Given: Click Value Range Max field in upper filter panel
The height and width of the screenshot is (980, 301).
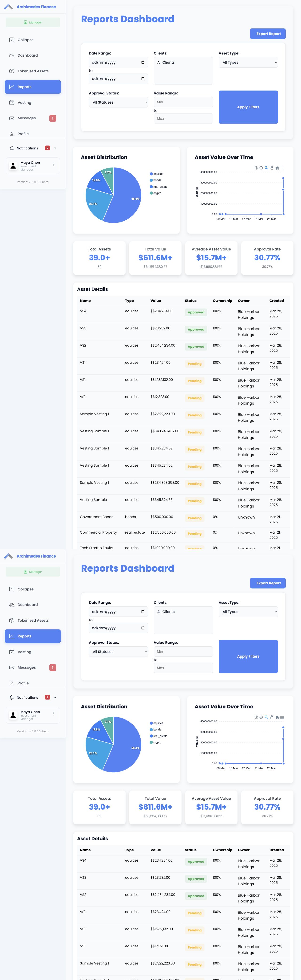Looking at the screenshot, I should pos(183,119).
